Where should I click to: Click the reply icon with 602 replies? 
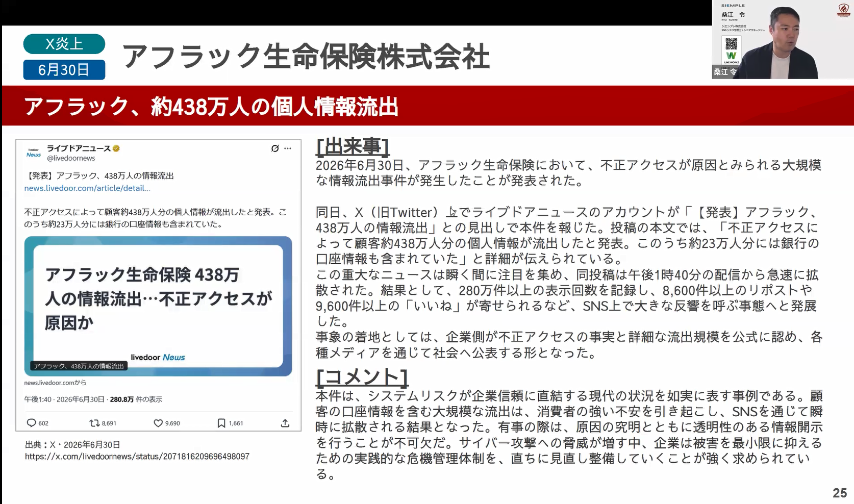pyautogui.click(x=32, y=423)
